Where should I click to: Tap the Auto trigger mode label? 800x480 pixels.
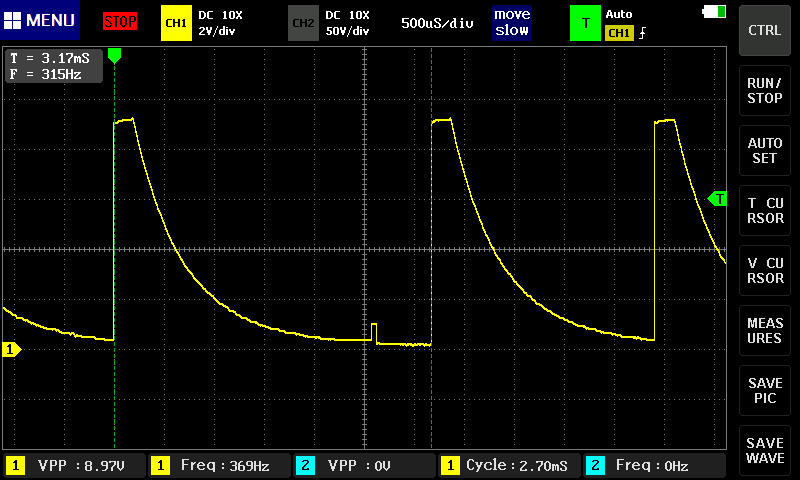[619, 14]
